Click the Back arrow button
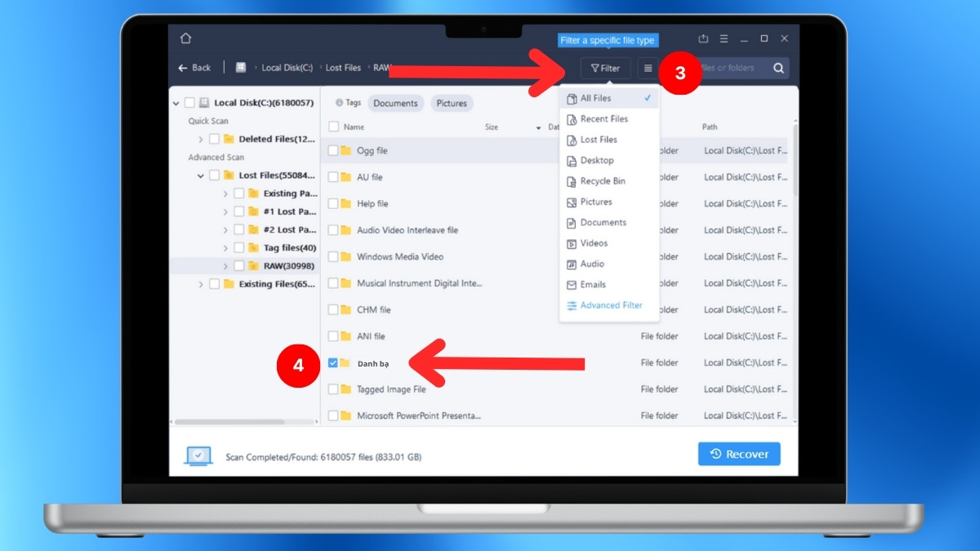This screenshot has height=551, width=980. click(x=194, y=68)
